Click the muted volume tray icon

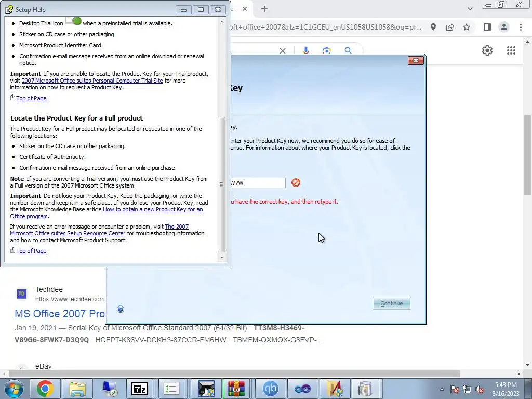(x=480, y=389)
